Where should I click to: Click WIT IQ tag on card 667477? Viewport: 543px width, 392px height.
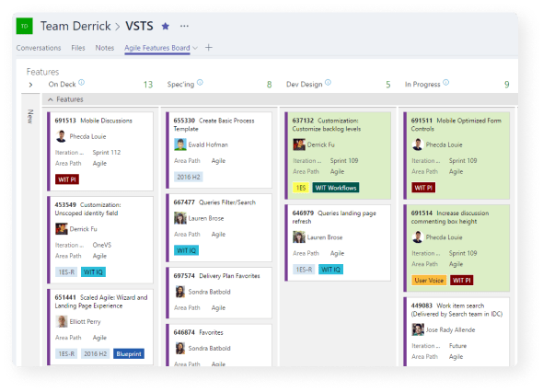click(186, 250)
